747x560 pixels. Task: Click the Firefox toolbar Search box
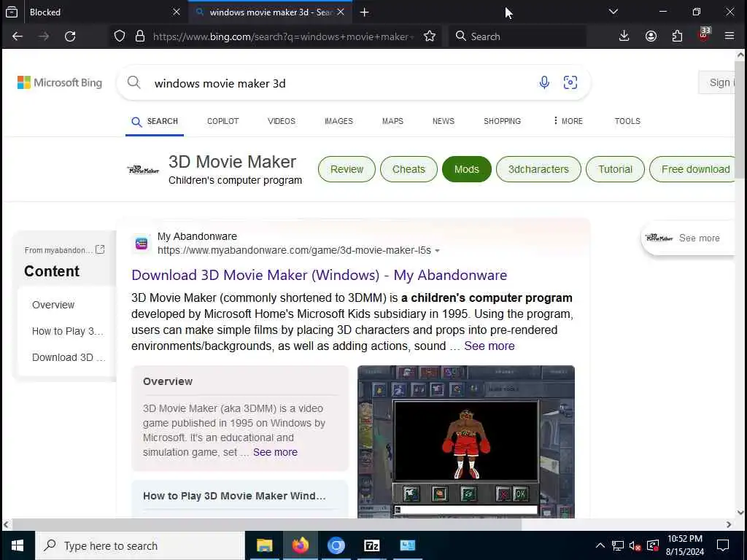517,36
